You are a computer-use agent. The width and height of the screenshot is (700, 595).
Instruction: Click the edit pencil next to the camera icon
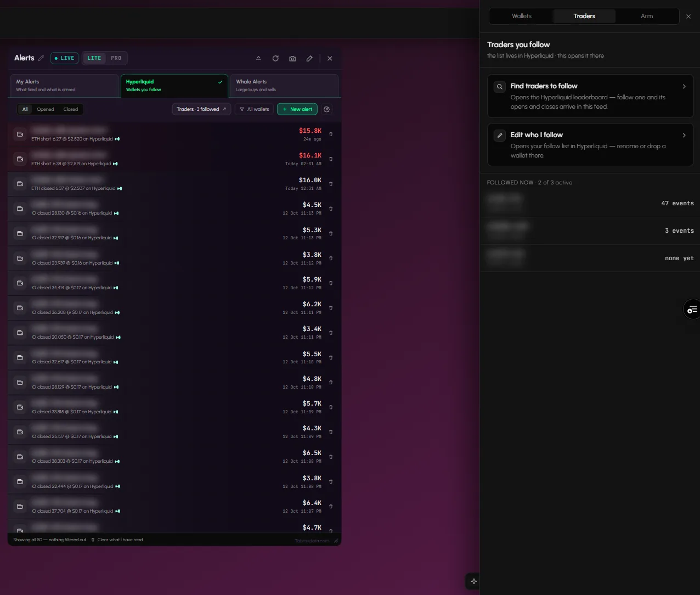point(309,58)
